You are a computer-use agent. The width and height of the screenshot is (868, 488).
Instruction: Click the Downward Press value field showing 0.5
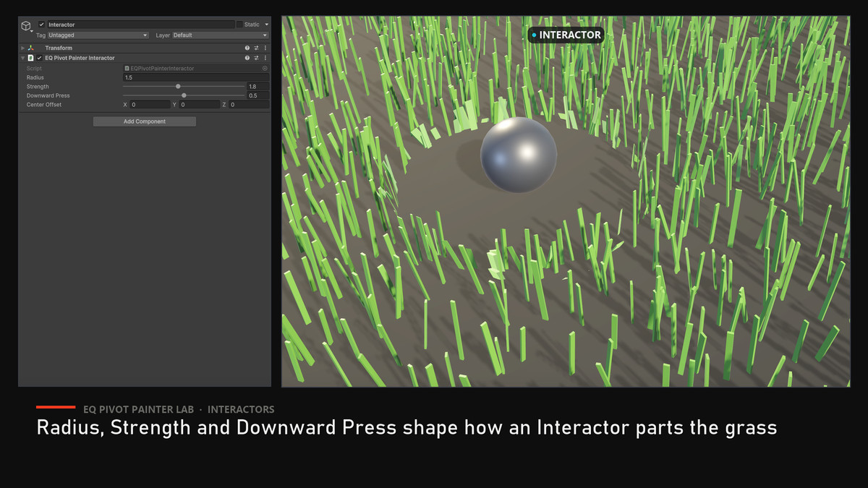258,95
